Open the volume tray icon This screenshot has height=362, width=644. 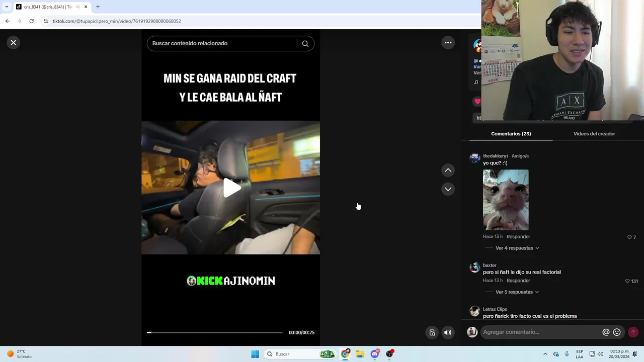600,354
